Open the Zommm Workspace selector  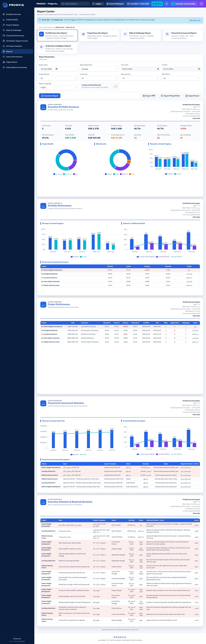115,4
